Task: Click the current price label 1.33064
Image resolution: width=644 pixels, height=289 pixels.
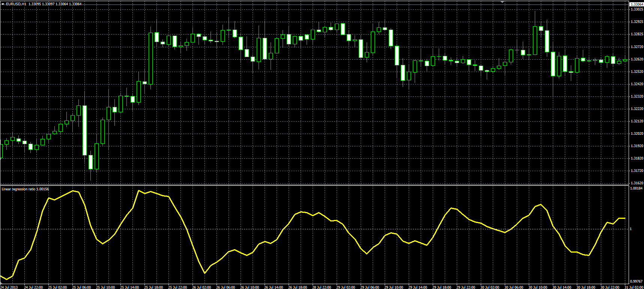Action: coord(636,4)
